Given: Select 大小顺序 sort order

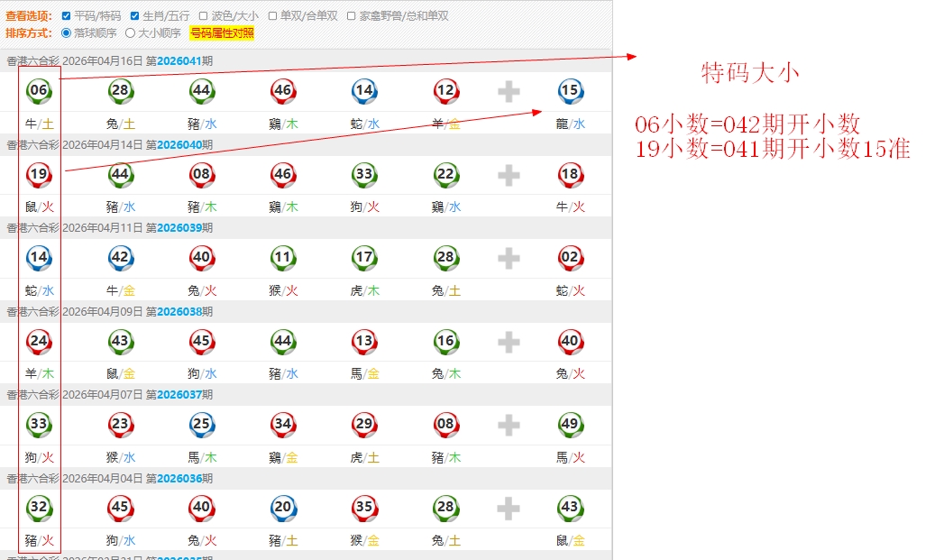Looking at the screenshot, I should [131, 33].
